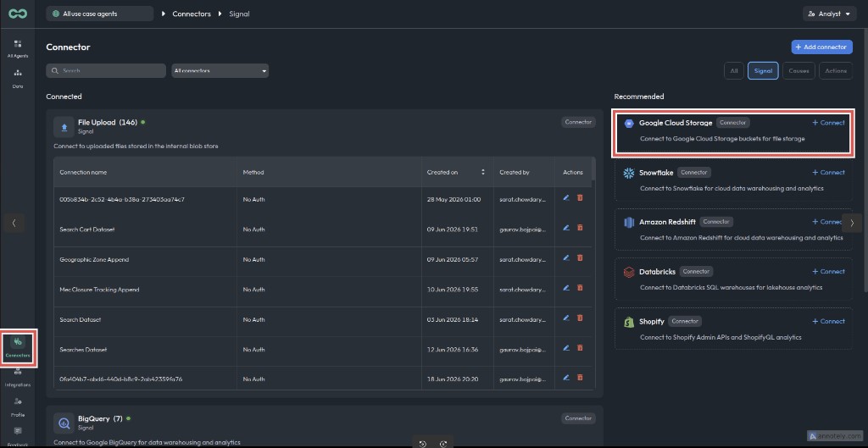Select the Actions filter tab
This screenshot has width=868, height=448.
pyautogui.click(x=835, y=71)
